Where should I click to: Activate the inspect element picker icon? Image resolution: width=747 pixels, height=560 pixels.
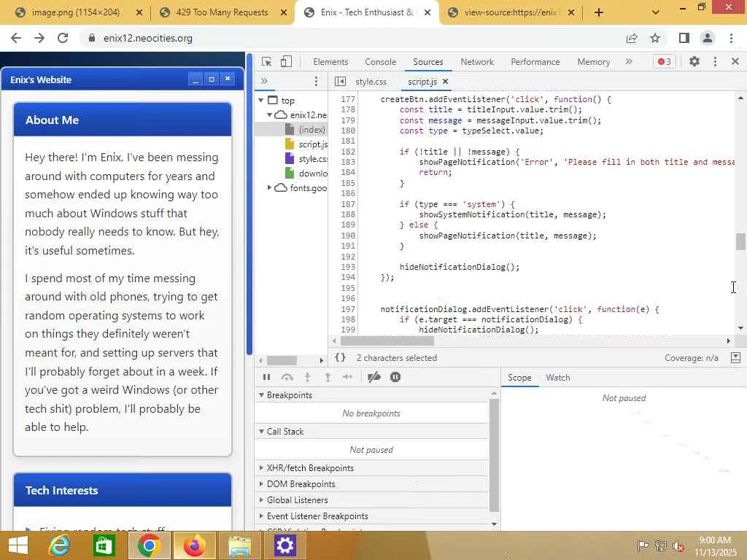[266, 61]
